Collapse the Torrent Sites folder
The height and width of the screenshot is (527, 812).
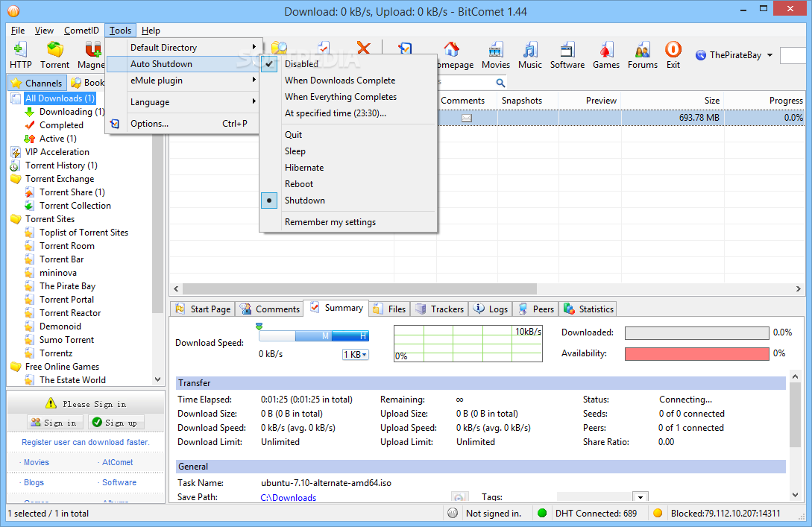(16, 219)
